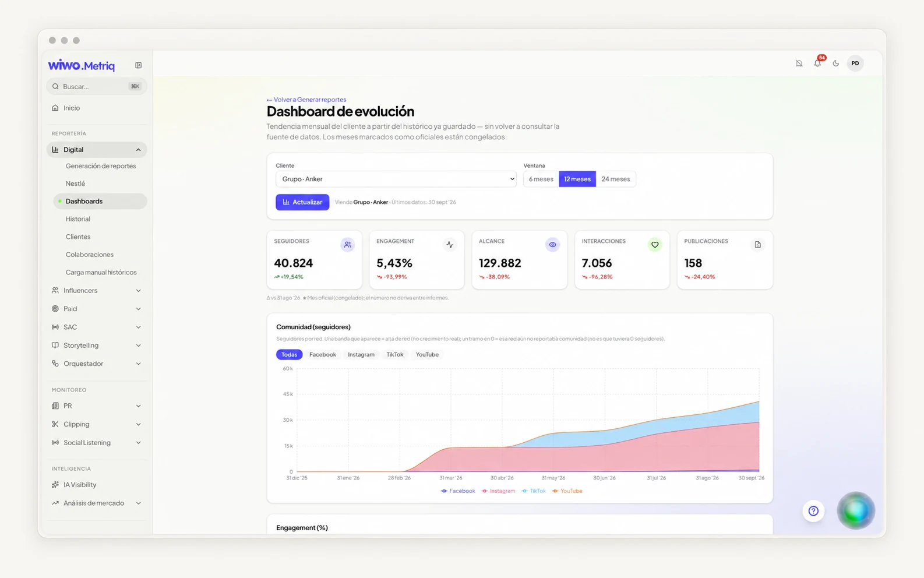The image size is (924, 578).
Task: Click the search magnifier icon
Action: pos(55,86)
